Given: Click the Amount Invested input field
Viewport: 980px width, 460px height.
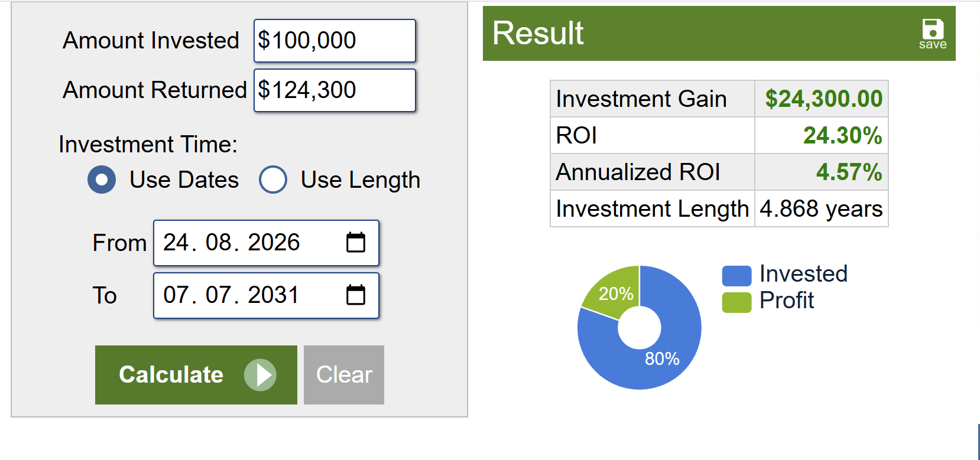Looking at the screenshot, I should pos(335,41).
